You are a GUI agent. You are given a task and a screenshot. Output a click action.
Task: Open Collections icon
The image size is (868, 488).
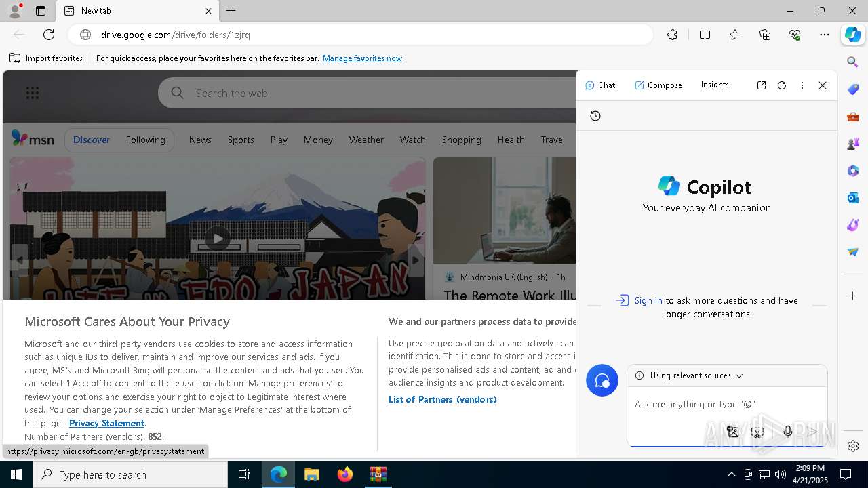pyautogui.click(x=765, y=35)
